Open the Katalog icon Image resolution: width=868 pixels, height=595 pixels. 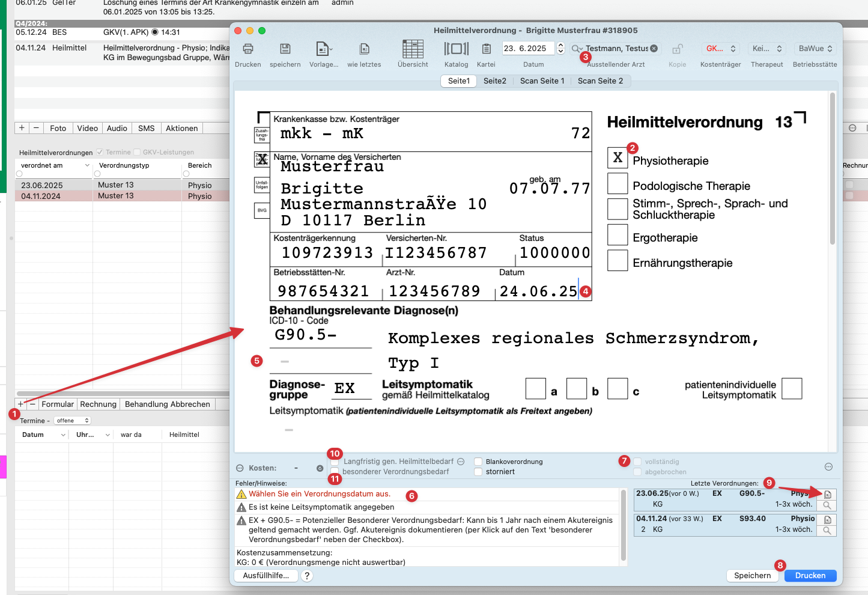pos(457,49)
